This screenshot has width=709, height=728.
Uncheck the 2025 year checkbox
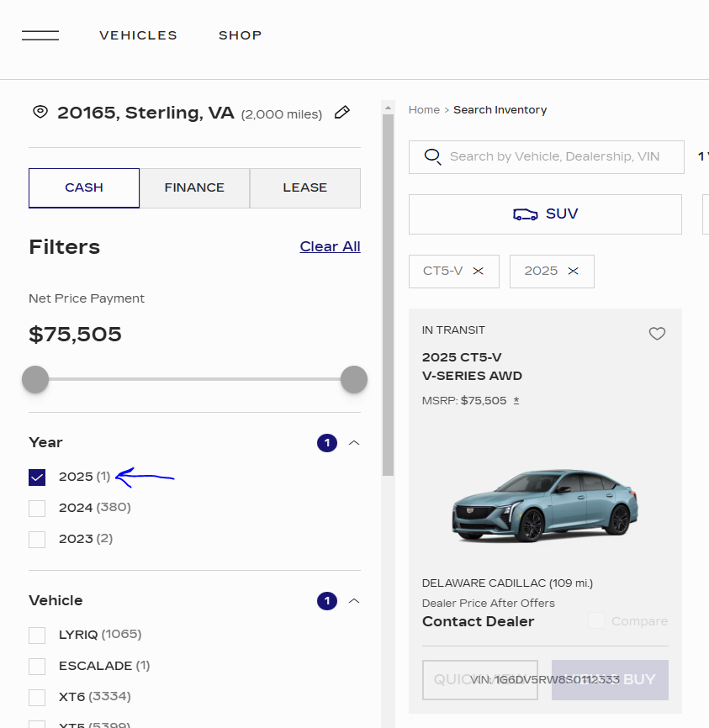point(37,477)
